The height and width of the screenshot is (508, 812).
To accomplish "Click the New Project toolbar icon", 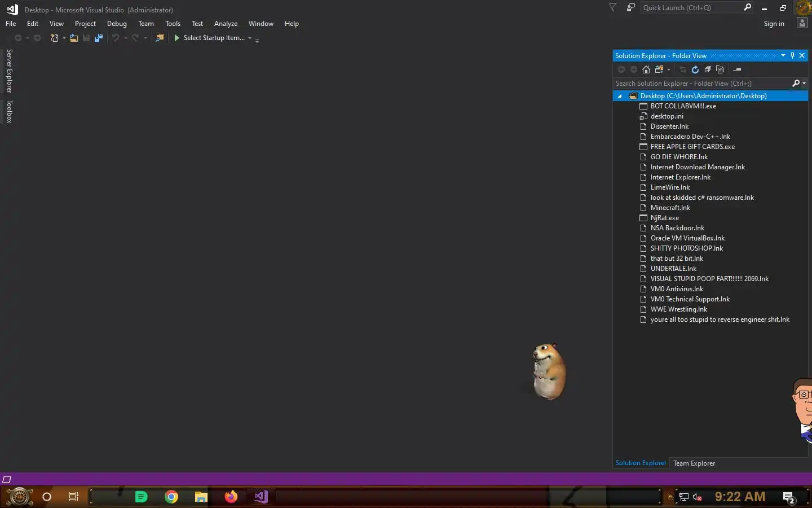I will 54,38.
